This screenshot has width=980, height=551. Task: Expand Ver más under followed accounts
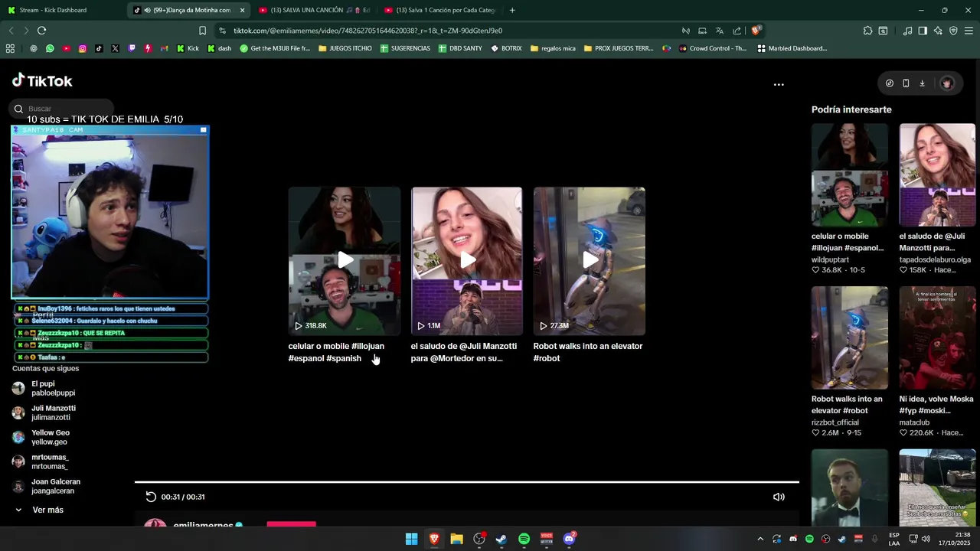pyautogui.click(x=40, y=510)
